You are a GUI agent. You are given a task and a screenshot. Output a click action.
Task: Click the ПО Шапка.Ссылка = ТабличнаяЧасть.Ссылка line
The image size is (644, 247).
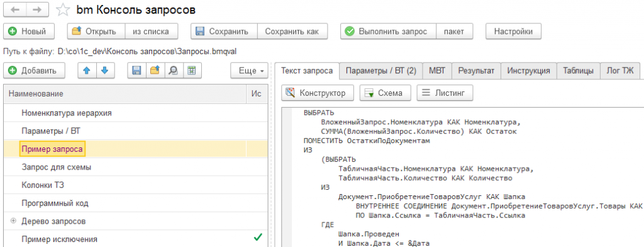(441, 215)
